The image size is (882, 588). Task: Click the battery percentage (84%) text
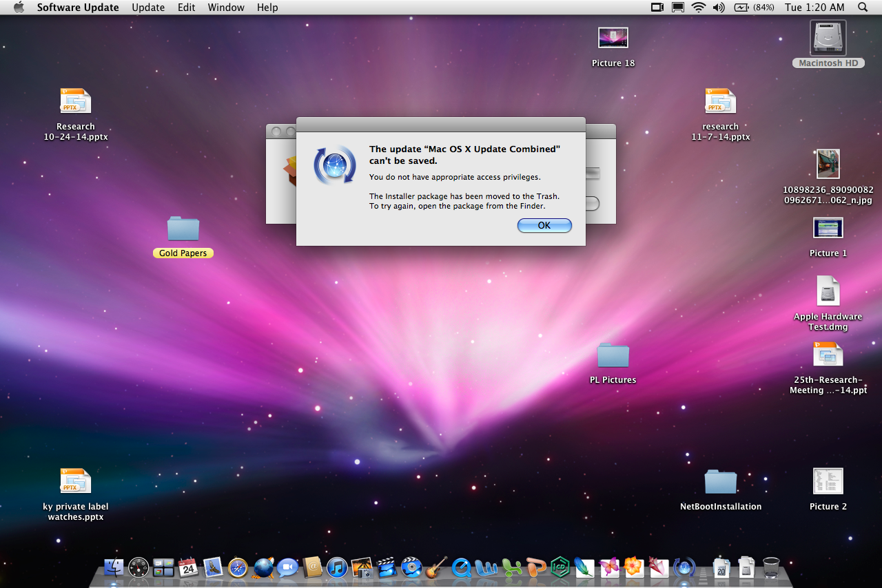point(763,8)
